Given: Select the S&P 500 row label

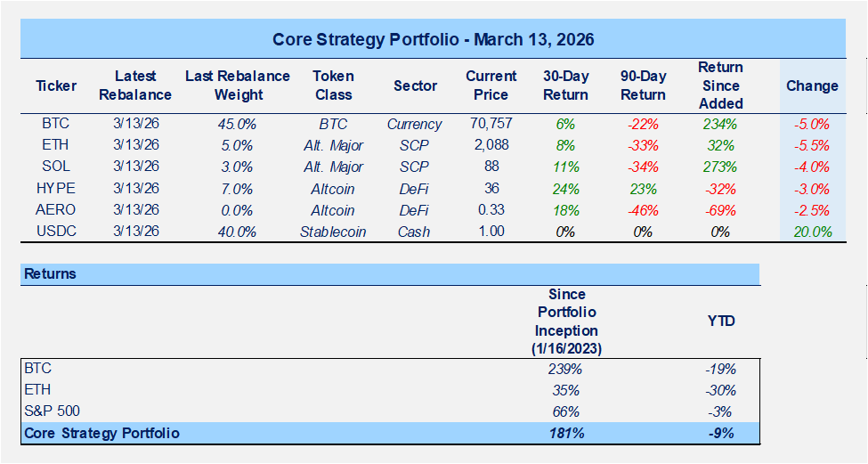Looking at the screenshot, I should (54, 411).
